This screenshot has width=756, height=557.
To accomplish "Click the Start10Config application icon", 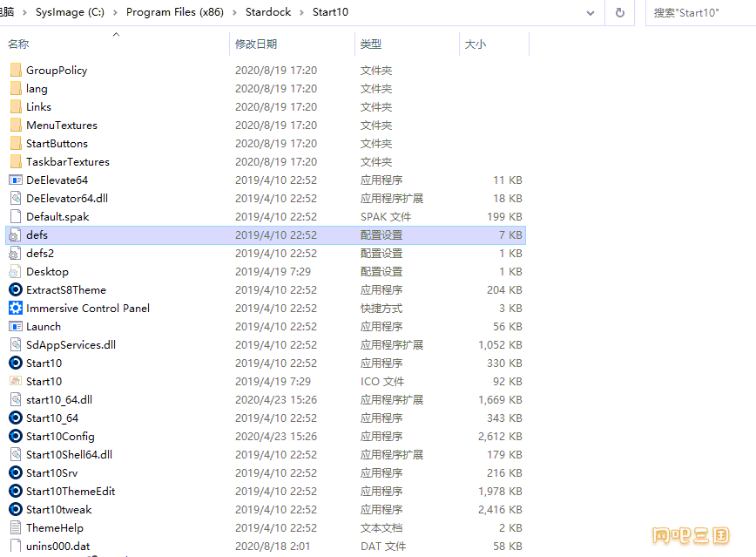I will (x=16, y=437).
